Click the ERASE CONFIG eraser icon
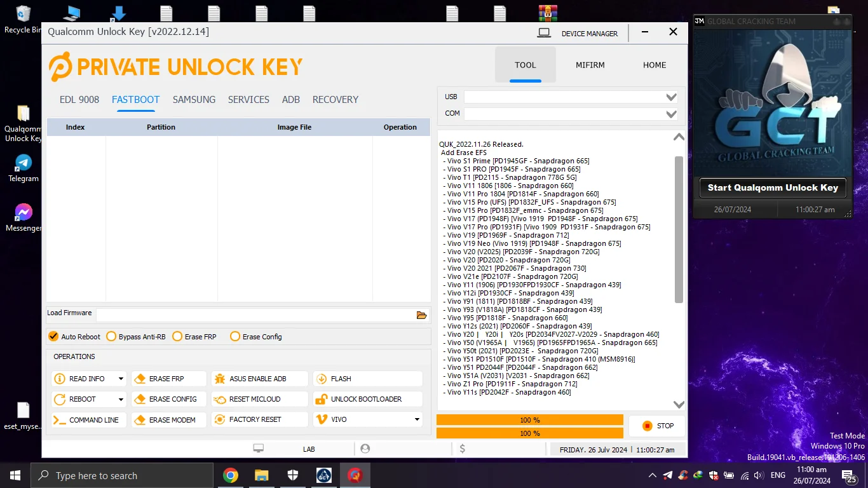868x488 pixels. 140,399
